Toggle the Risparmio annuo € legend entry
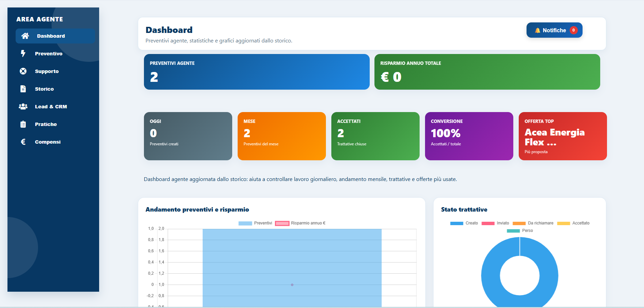Screen dimensions: 644x308 pyautogui.click(x=300, y=223)
